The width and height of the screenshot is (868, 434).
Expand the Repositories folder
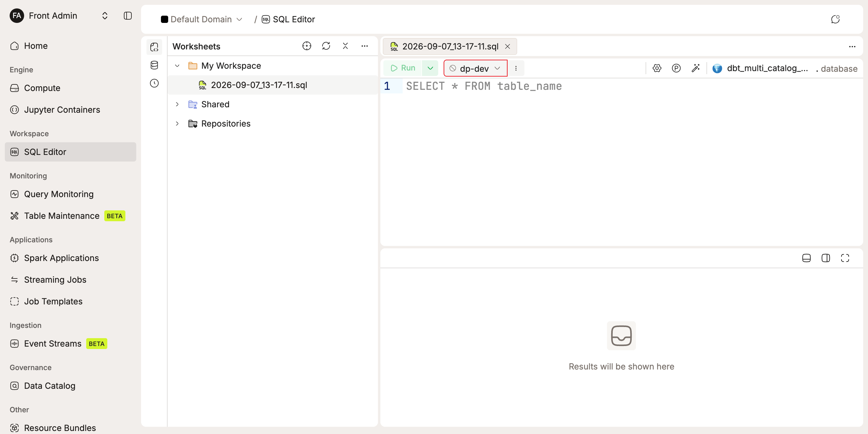(x=177, y=124)
